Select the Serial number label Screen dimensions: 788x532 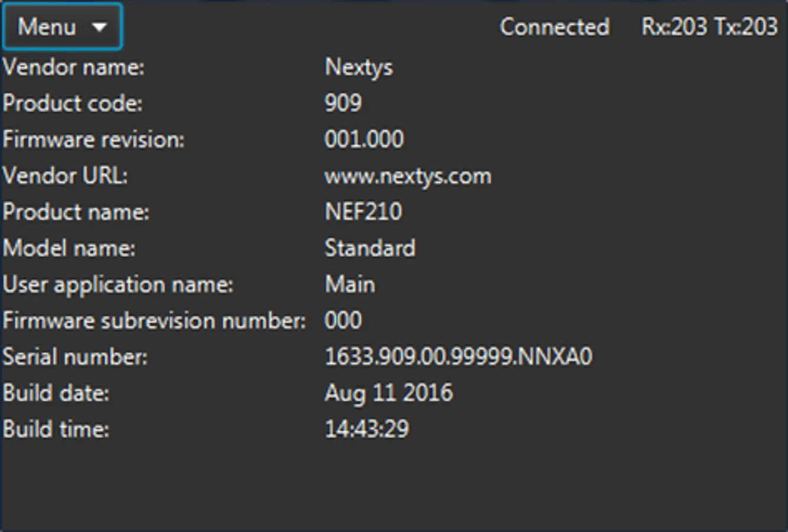click(x=75, y=357)
